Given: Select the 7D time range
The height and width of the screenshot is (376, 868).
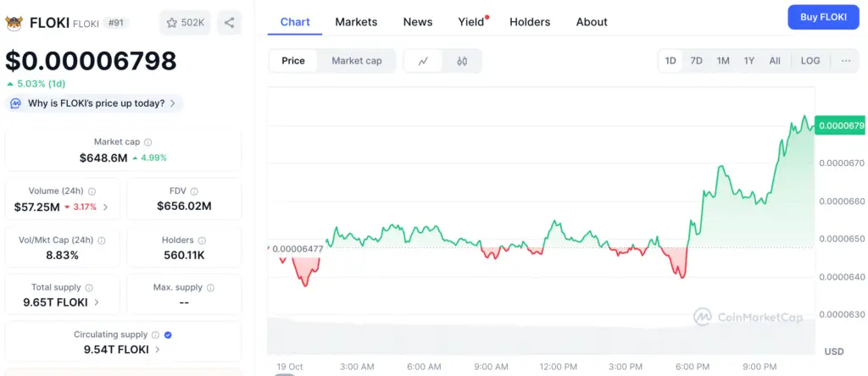Looking at the screenshot, I should pyautogui.click(x=696, y=61).
